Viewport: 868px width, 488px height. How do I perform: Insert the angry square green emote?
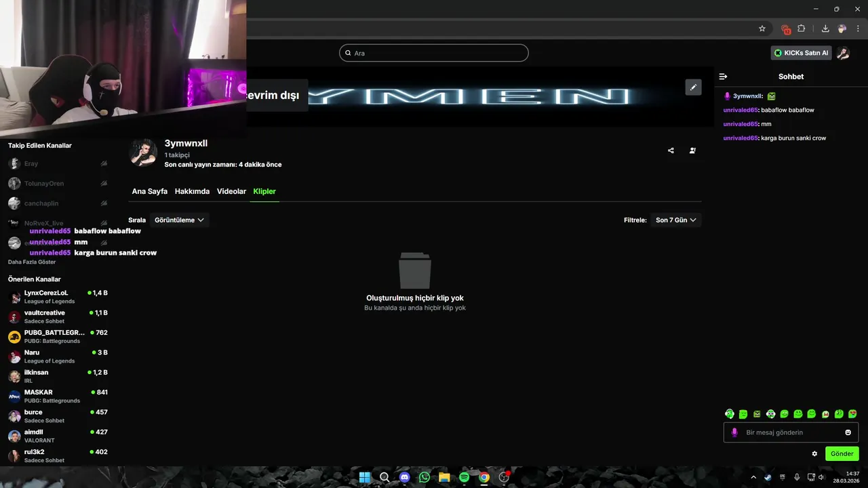tap(757, 413)
